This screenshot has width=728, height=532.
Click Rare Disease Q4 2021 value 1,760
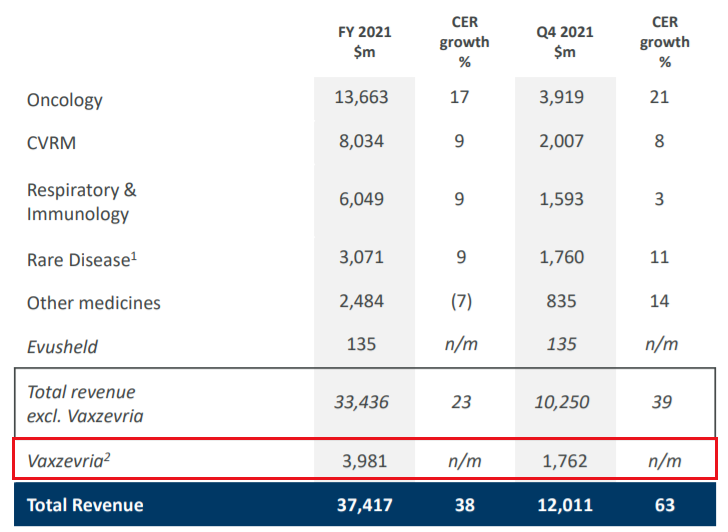tap(561, 257)
